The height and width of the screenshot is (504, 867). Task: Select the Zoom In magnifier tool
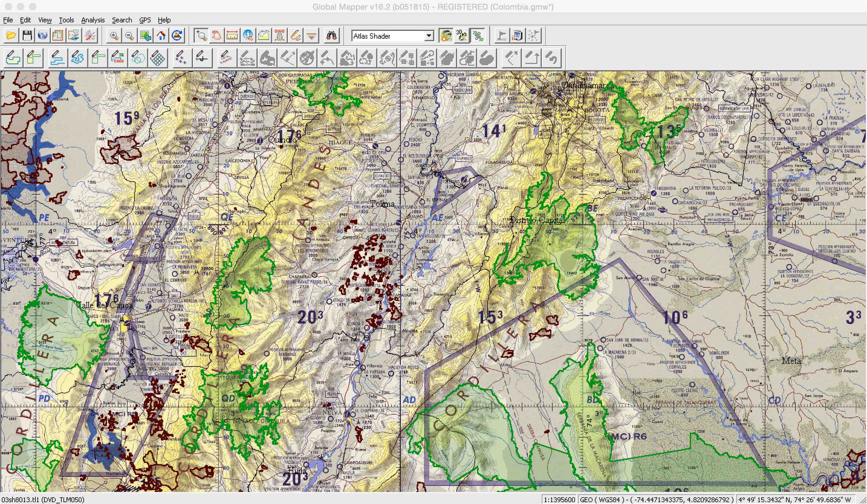(115, 35)
